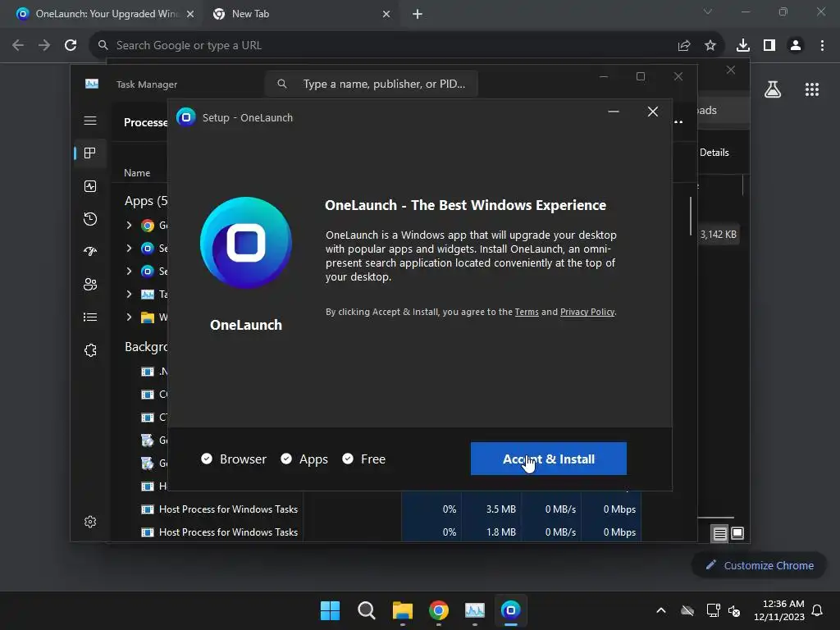Open Details list icon in Task Manager
The height and width of the screenshot is (630, 840).
pos(90,317)
